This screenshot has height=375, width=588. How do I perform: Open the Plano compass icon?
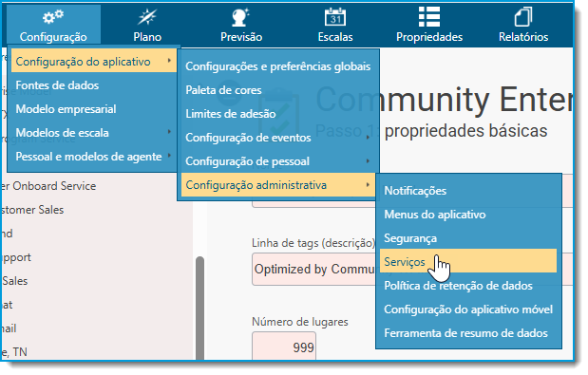click(x=147, y=17)
